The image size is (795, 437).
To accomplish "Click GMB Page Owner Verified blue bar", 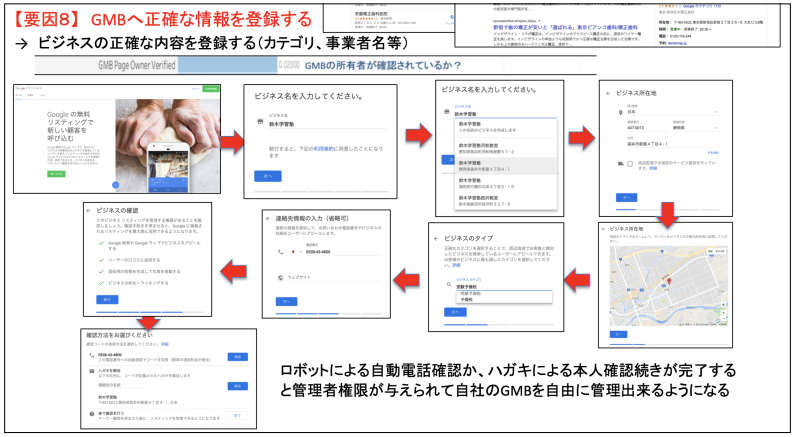I will tap(227, 65).
